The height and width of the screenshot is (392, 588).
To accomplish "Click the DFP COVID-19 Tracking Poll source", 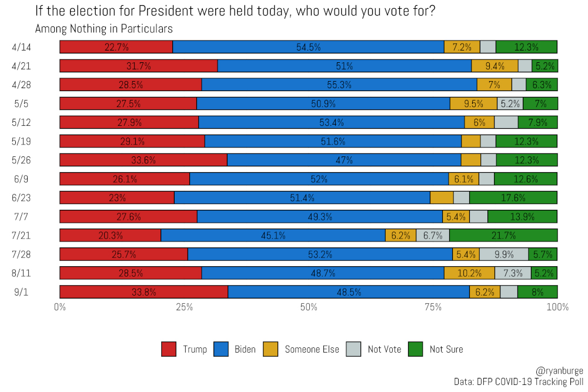I will pos(530,382).
